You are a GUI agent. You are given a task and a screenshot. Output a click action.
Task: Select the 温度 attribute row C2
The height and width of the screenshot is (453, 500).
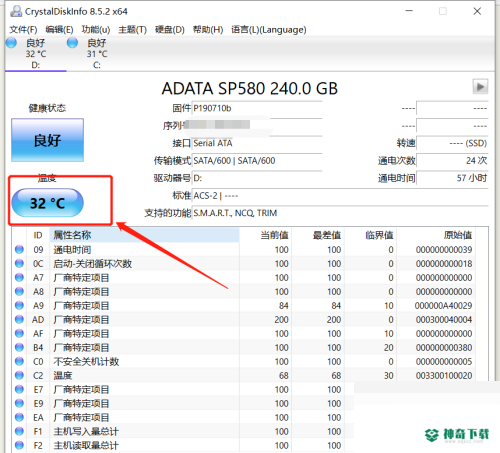pos(245,376)
